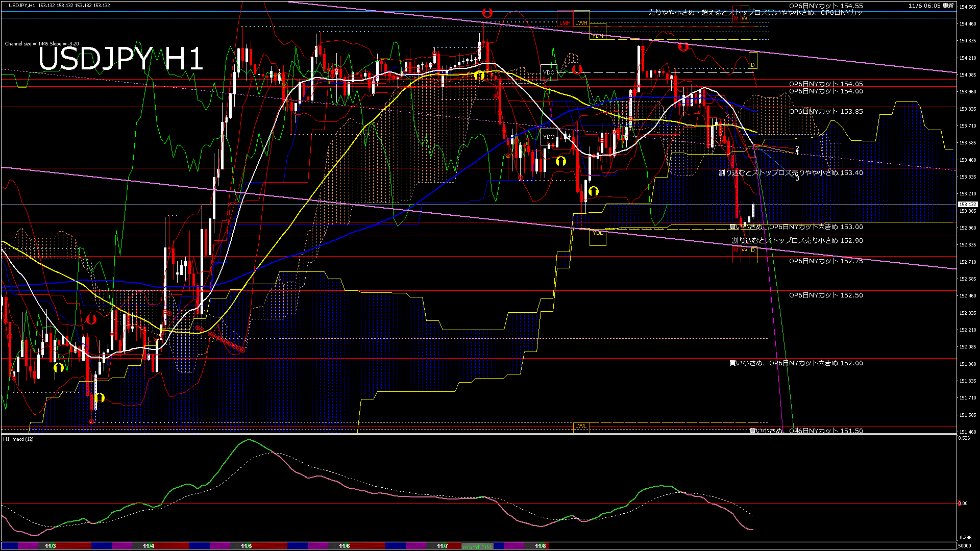980x551 pixels.
Task: Toggle the LMH last-month-high marker
Action: coord(565,22)
